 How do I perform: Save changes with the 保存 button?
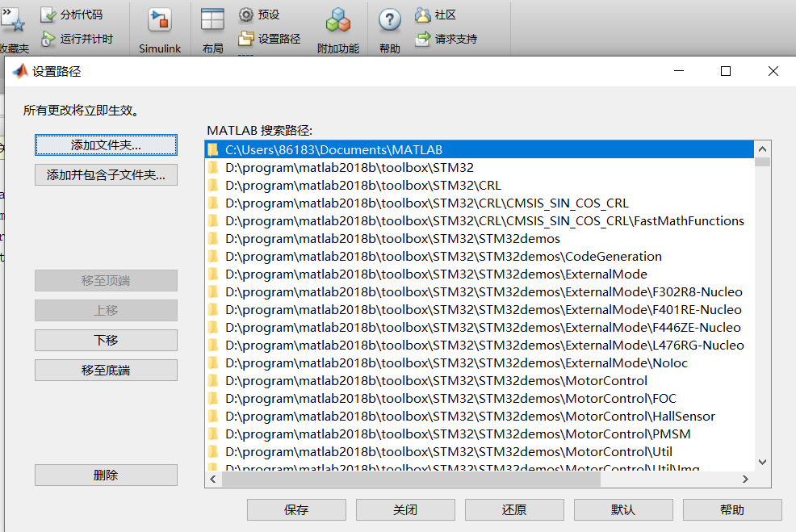pos(296,509)
